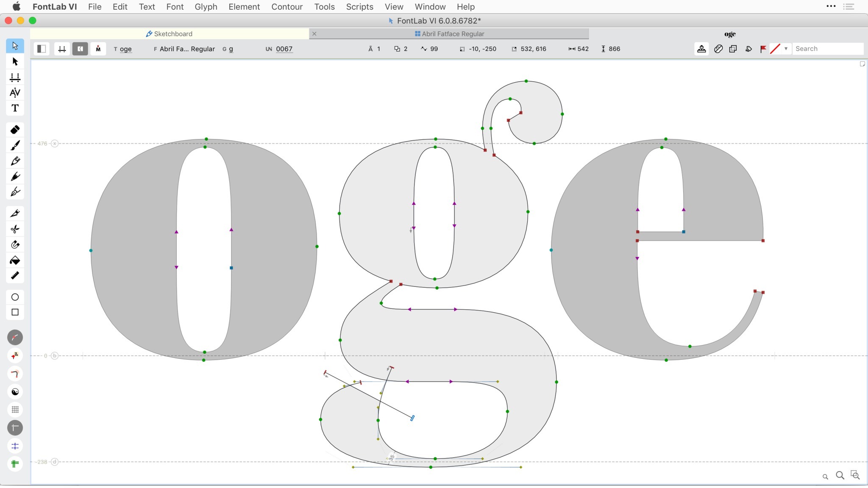Click inside the Search field
Image resolution: width=868 pixels, height=488 pixels.
(826, 49)
